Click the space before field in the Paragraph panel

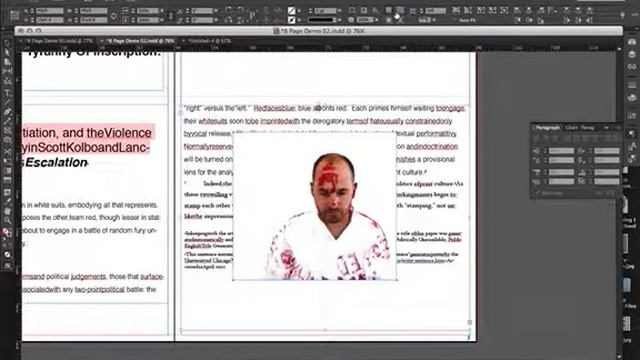[561, 173]
